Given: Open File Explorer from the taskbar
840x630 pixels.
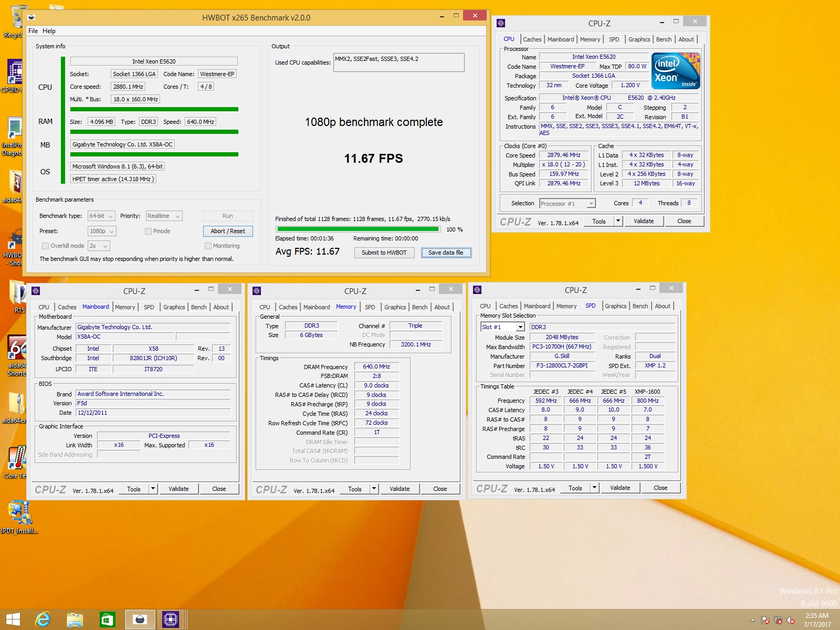Looking at the screenshot, I should coord(75,619).
